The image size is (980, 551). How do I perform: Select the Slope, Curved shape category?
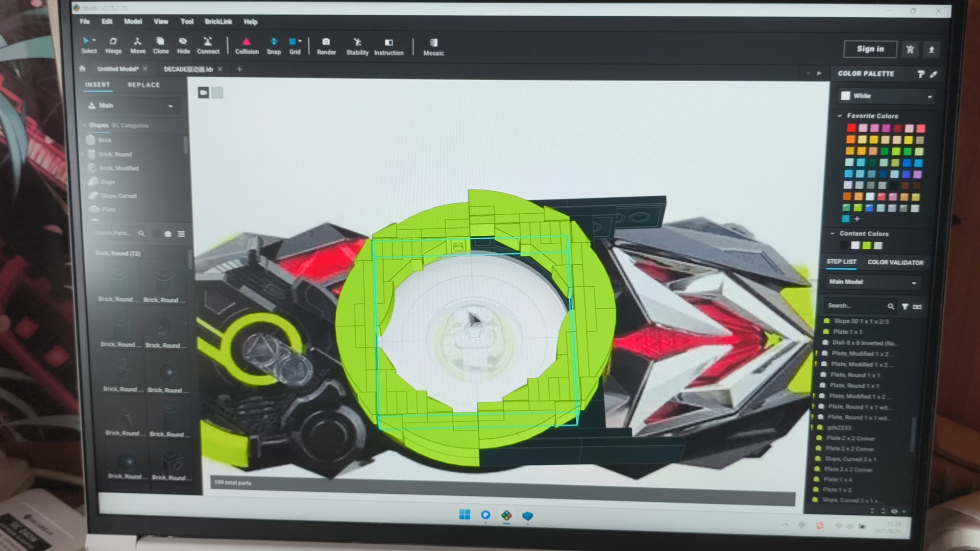point(118,195)
